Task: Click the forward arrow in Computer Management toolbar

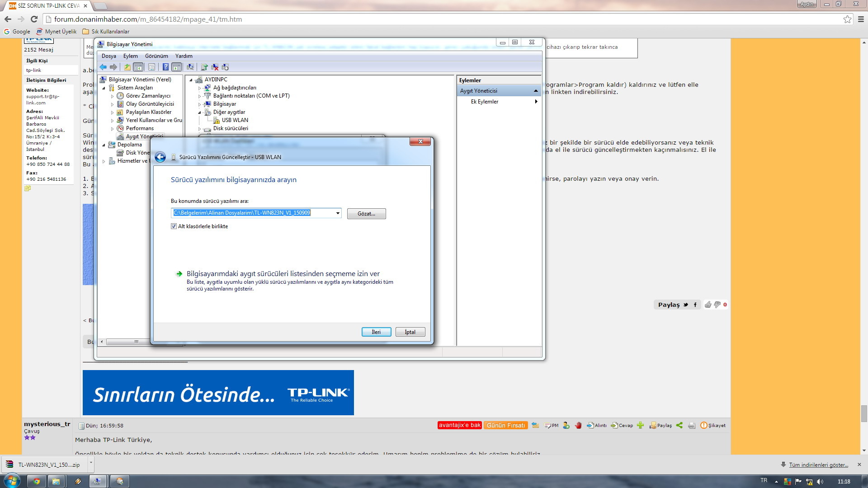Action: tap(113, 67)
